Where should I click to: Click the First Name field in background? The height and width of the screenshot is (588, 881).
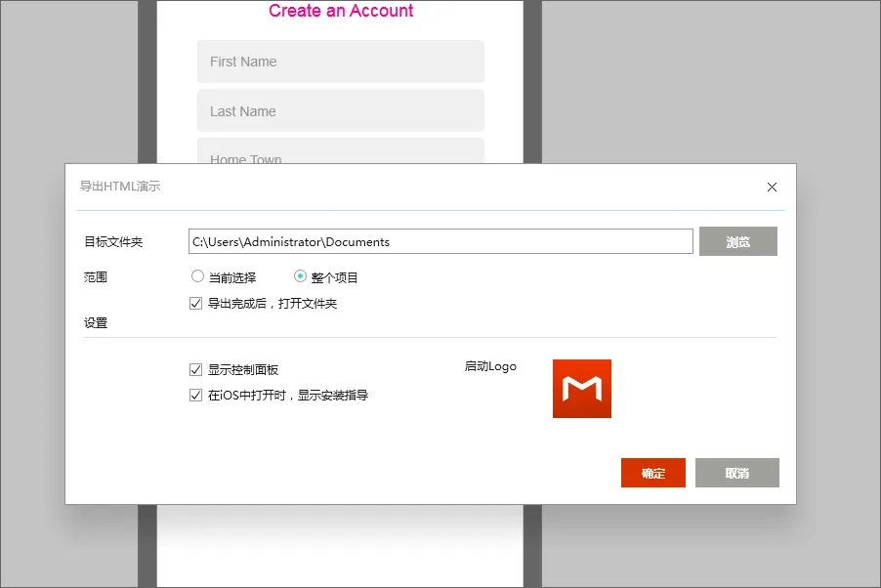tap(341, 62)
